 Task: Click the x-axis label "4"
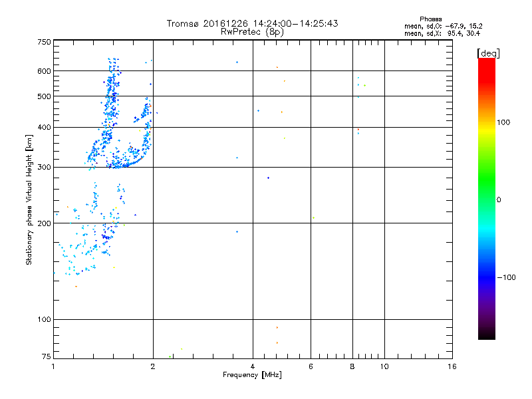[x=253, y=366]
